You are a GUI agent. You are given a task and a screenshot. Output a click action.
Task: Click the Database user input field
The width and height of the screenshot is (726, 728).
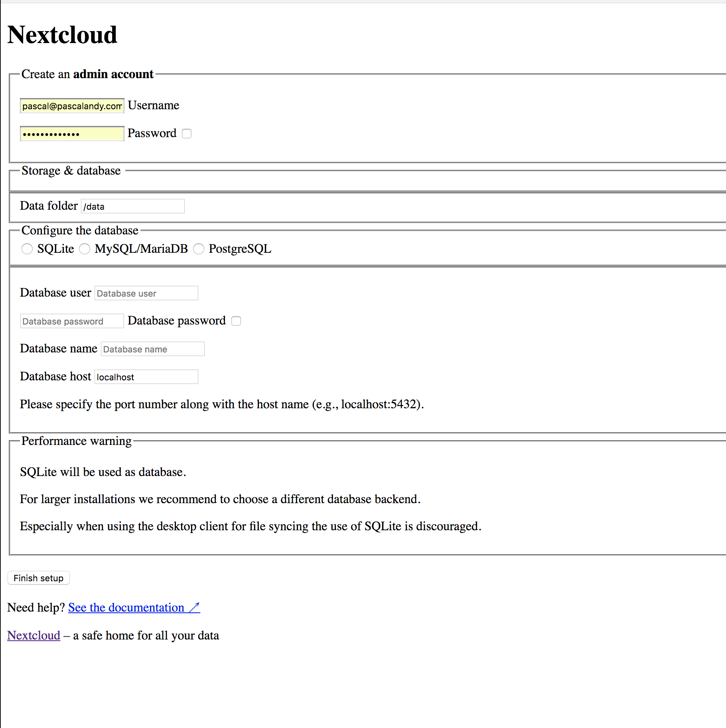(146, 293)
